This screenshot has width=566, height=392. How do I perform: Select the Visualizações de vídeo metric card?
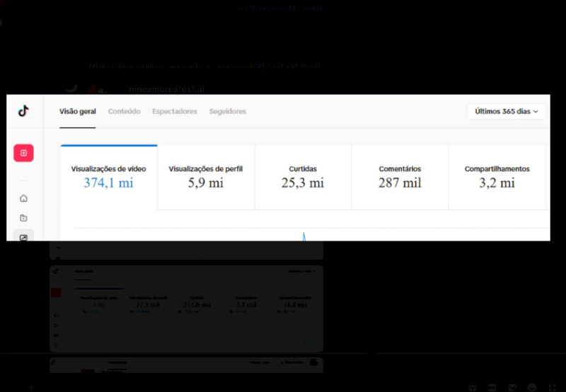(x=109, y=177)
